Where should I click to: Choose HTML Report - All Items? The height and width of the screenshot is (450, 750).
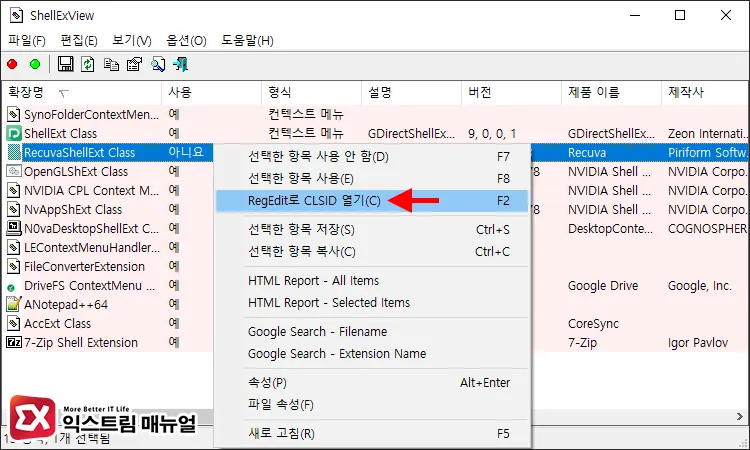[313, 281]
